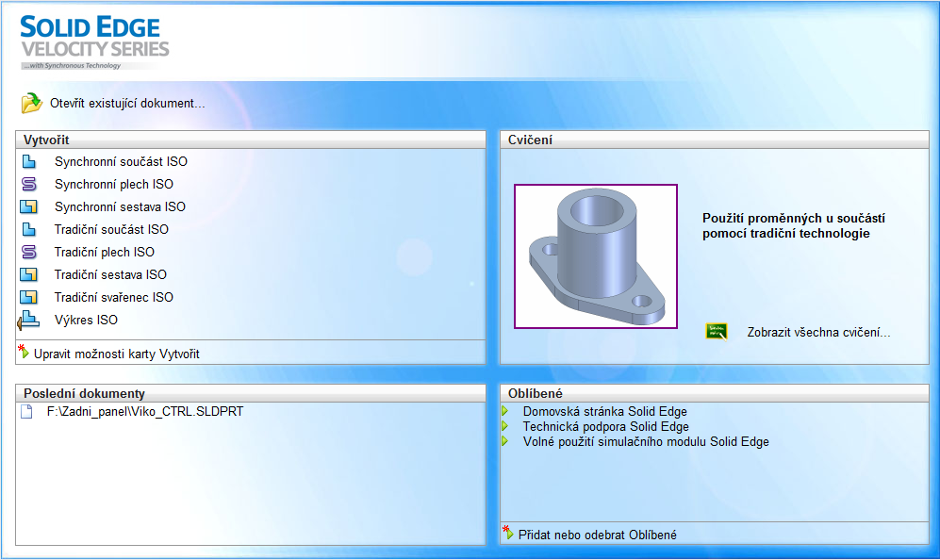Click the green chalkboard tutorials icon
Viewport: 940px width, 560px height.
tap(717, 332)
